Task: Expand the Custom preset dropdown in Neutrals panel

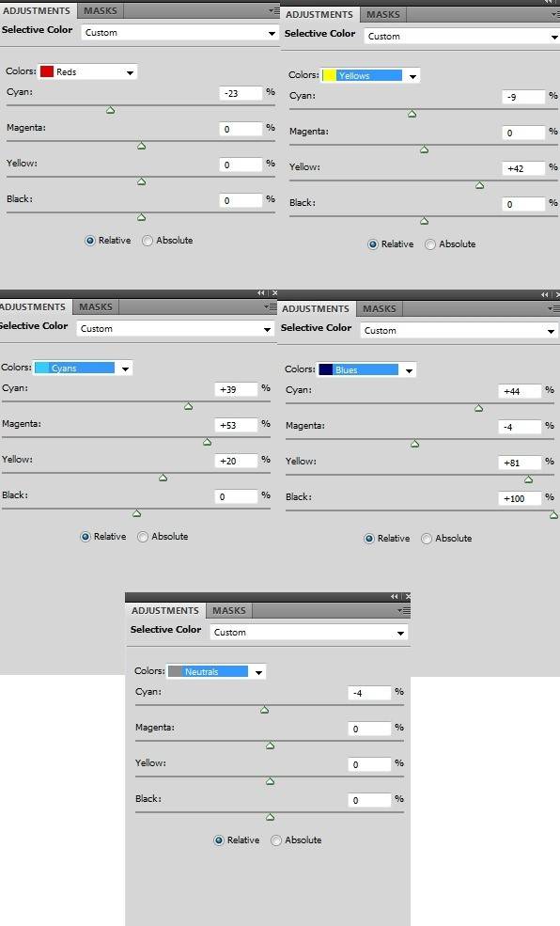Action: (x=309, y=633)
